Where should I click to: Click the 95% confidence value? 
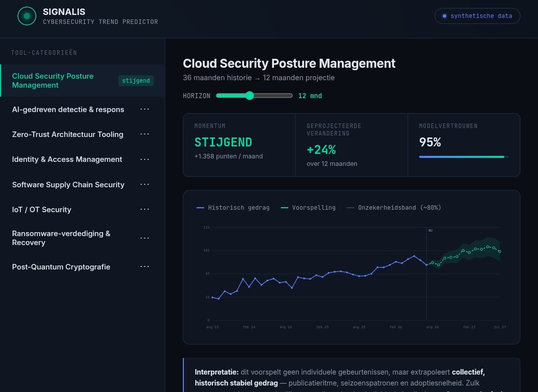pos(430,142)
